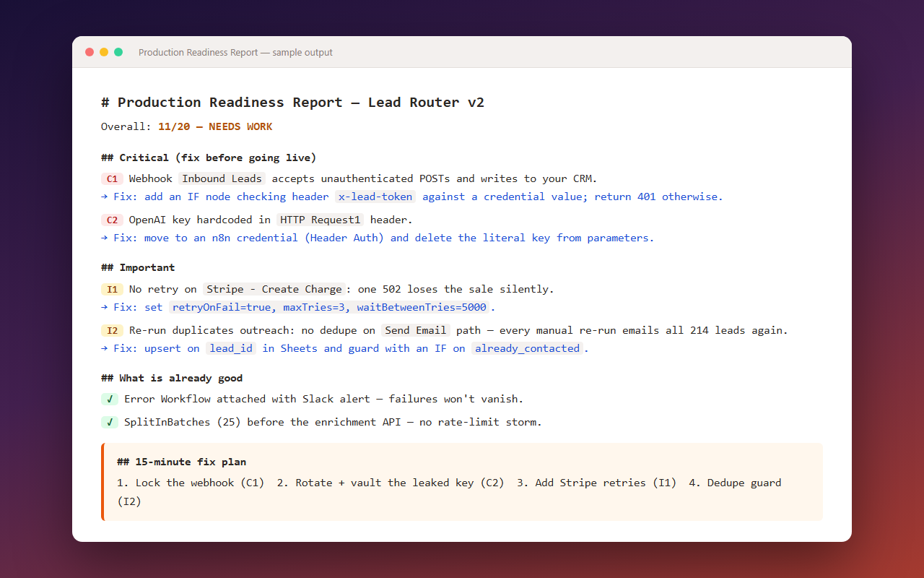Click the 'lead_id' code tag
The image size is (924, 578).
coord(231,348)
